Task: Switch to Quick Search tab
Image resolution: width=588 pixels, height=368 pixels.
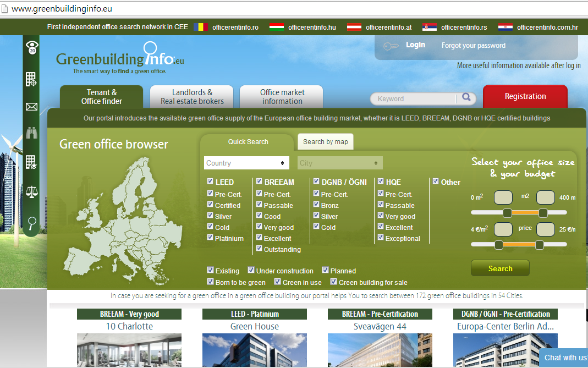Action: (x=248, y=142)
